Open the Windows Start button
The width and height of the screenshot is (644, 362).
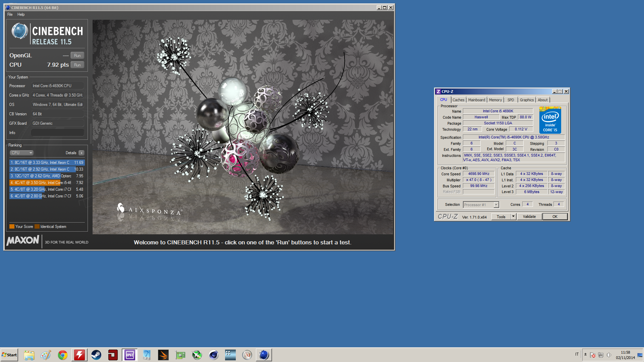9,355
